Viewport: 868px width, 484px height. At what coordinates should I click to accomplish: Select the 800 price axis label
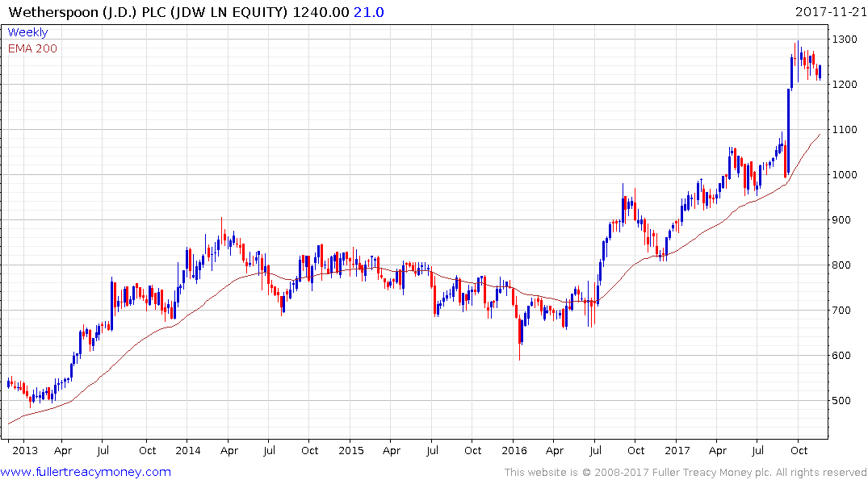tap(841, 265)
